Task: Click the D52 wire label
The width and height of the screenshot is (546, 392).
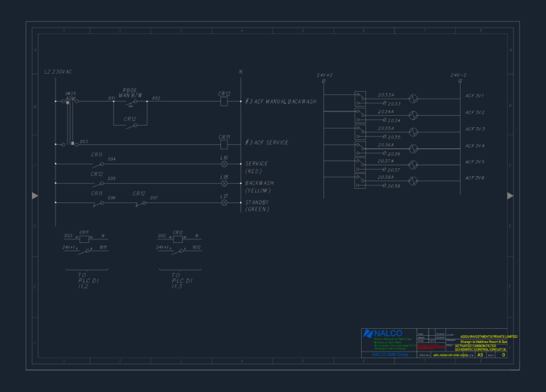Action: click(x=156, y=99)
